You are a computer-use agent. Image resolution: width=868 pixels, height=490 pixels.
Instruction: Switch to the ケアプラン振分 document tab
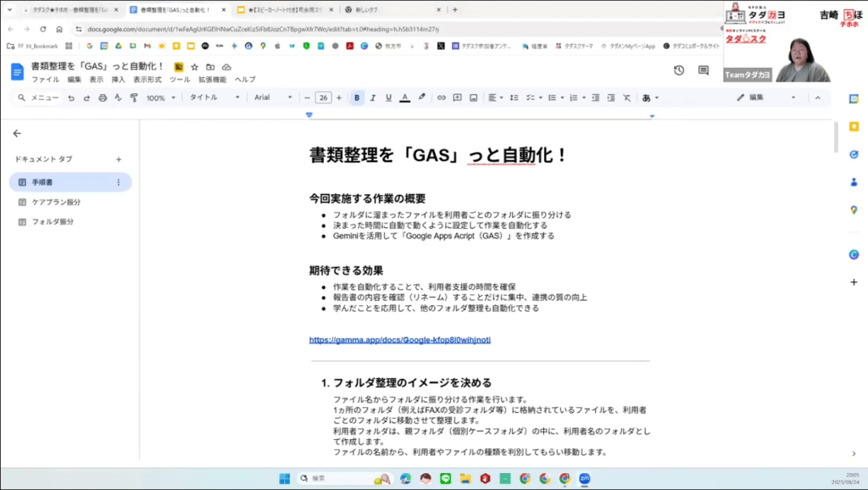57,202
